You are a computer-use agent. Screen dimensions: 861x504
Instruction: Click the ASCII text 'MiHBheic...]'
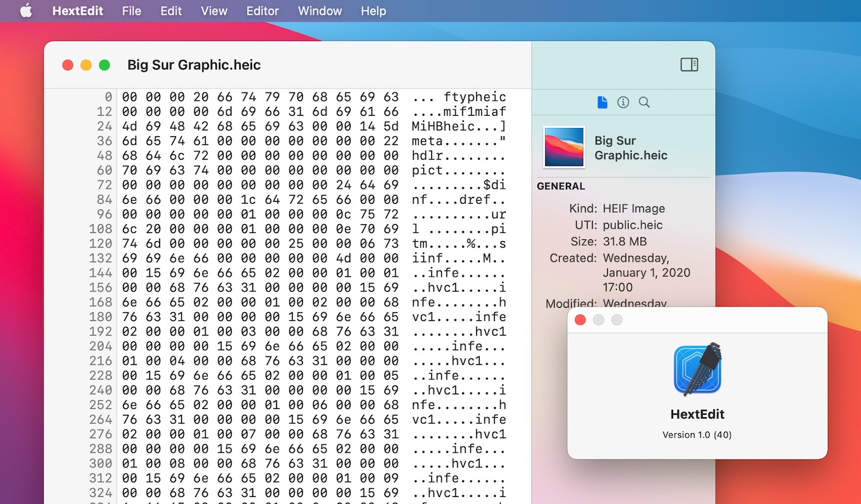point(459,126)
